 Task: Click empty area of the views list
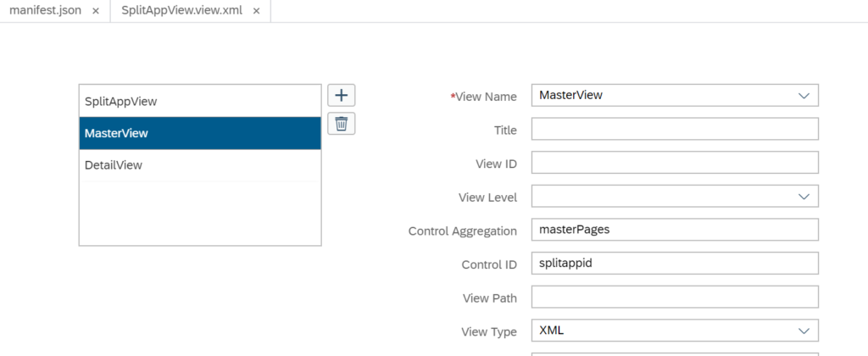click(x=200, y=213)
